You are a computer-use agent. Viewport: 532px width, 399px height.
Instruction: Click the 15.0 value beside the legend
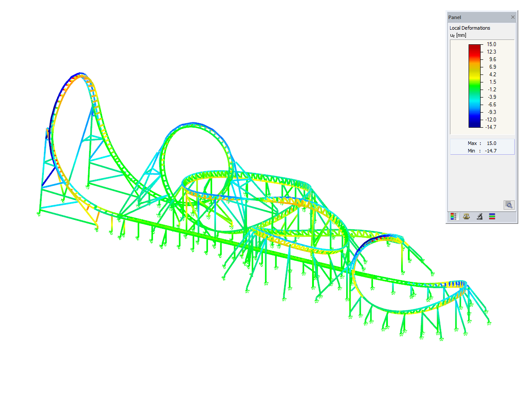click(490, 44)
